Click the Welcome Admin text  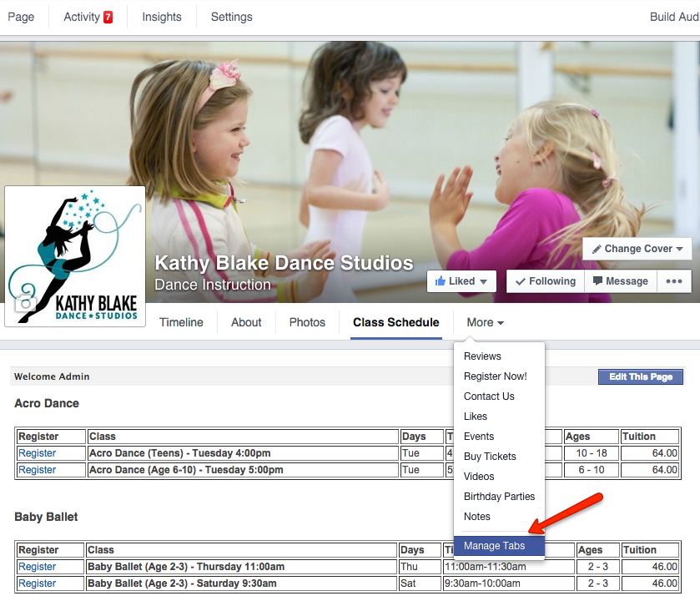click(x=52, y=376)
